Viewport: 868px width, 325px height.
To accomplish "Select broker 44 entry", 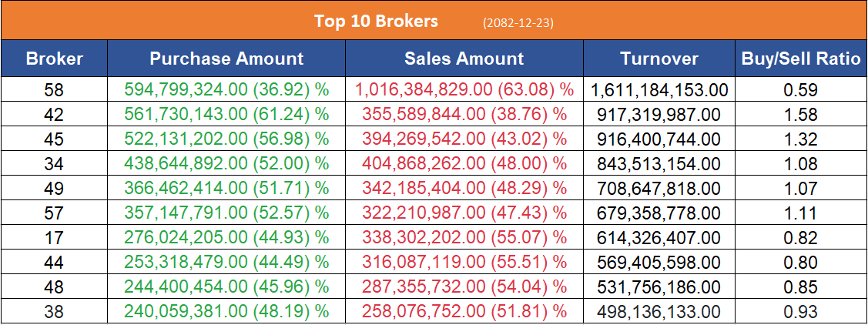I will pyautogui.click(x=54, y=263).
